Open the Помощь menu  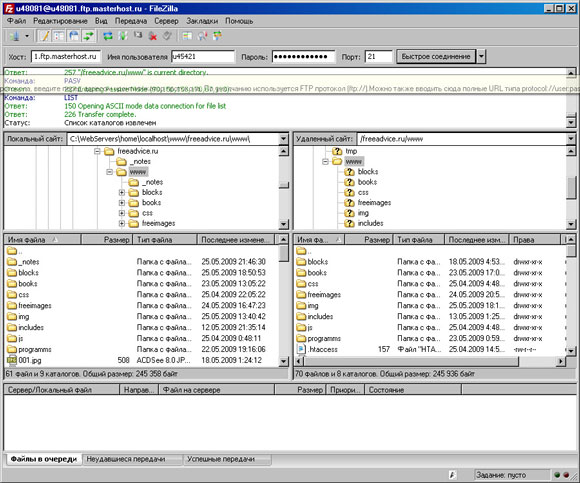239,21
